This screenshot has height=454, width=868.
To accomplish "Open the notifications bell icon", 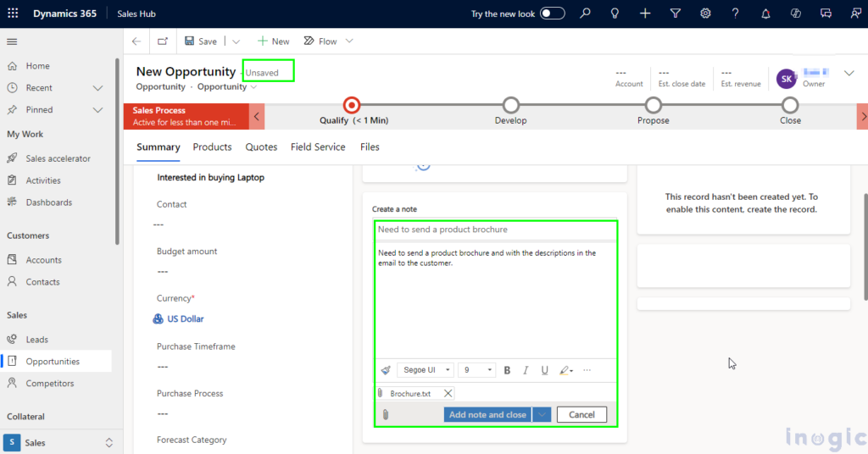I will [x=765, y=14].
